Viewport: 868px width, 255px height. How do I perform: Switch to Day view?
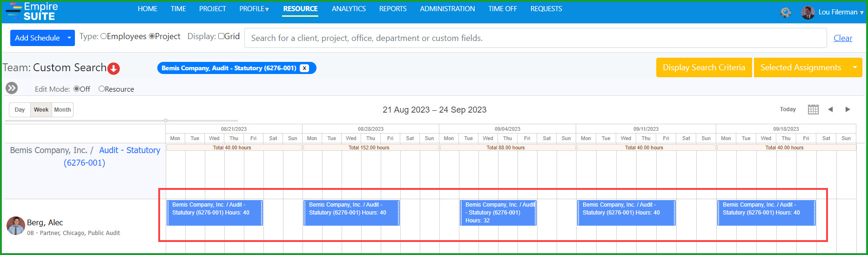coord(20,110)
